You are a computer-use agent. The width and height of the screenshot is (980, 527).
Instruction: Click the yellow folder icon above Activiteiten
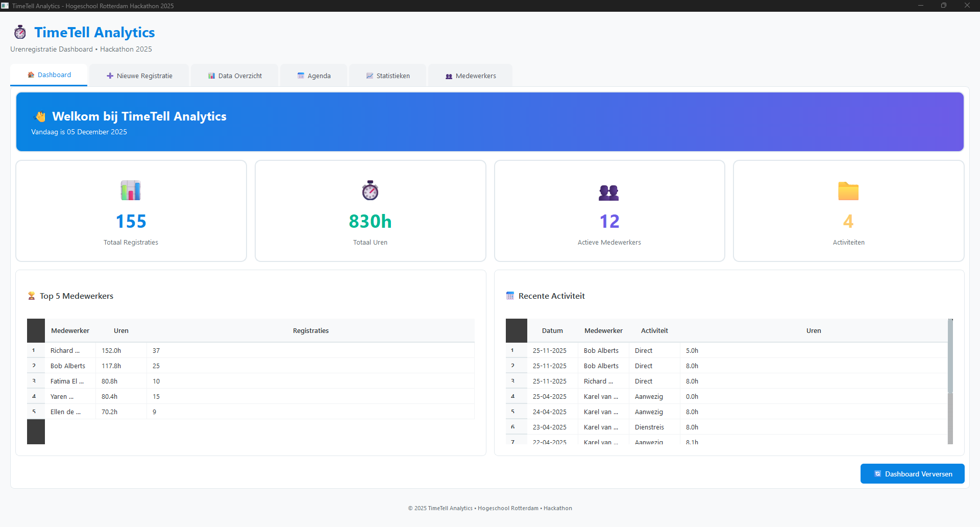click(x=848, y=191)
